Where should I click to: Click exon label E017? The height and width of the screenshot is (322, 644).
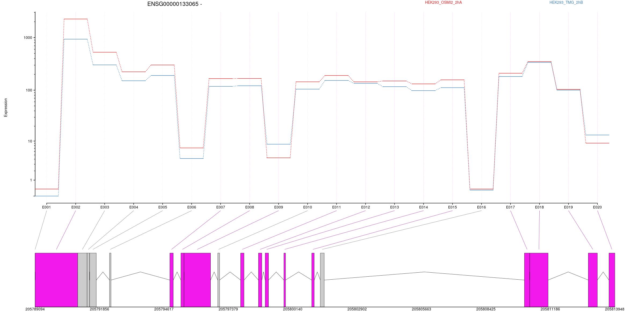(510, 207)
